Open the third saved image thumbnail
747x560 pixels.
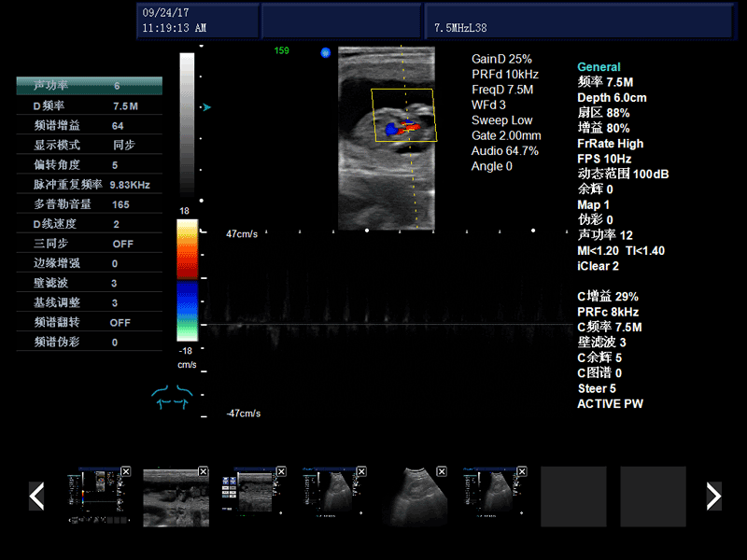tap(248, 497)
